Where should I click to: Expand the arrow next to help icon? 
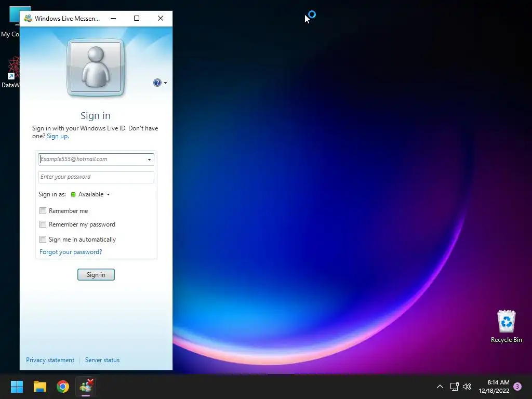coord(165,83)
